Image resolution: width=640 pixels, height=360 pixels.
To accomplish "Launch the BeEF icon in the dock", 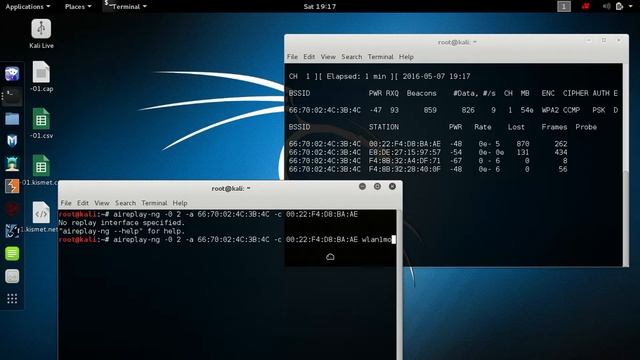I will point(12,231).
